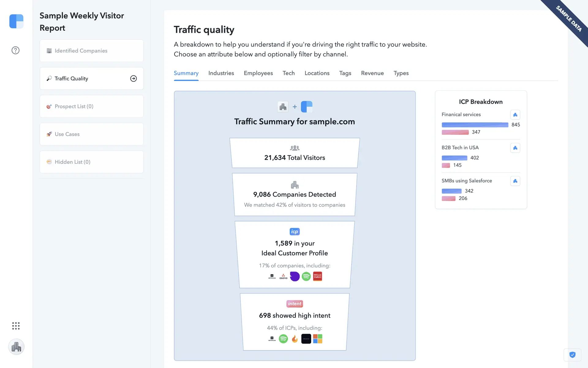Open the Employees tab
Viewport: 588px width, 368px height.
[258, 73]
